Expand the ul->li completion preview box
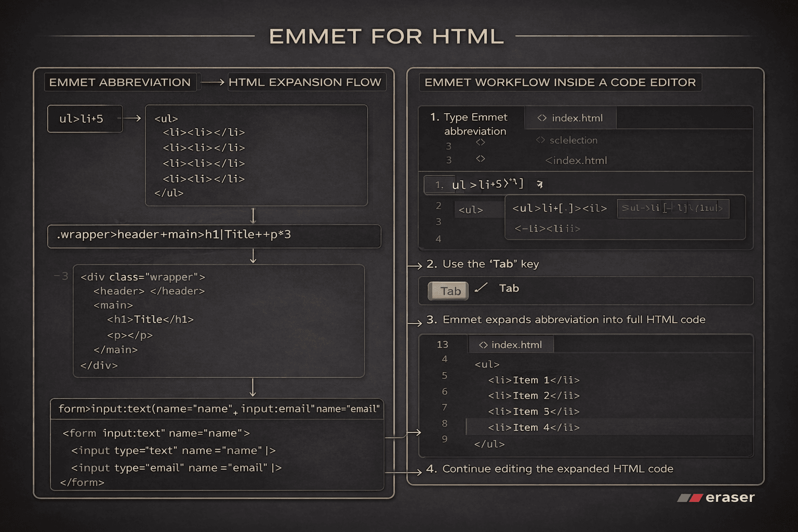Screen dimensions: 798x532 click(x=672, y=208)
